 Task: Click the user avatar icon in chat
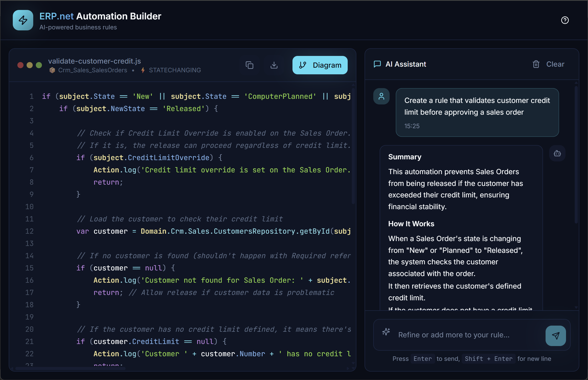[381, 96]
